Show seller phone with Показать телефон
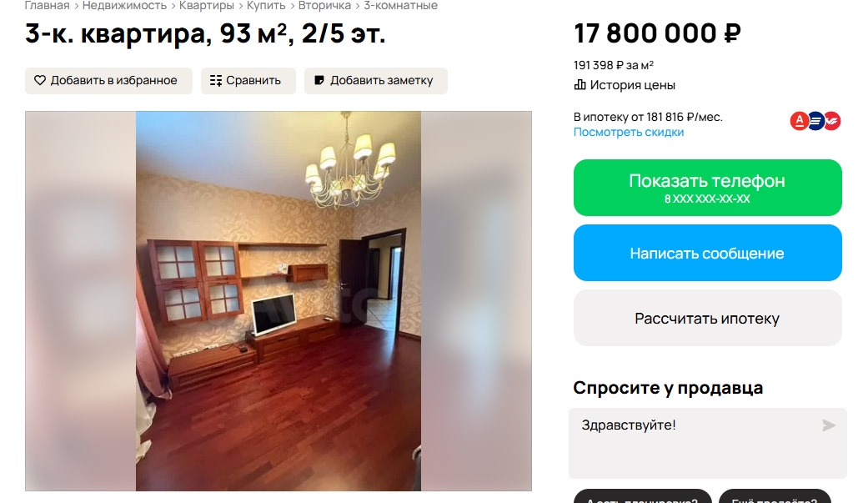Viewport: 868px width, 503px height. (707, 188)
